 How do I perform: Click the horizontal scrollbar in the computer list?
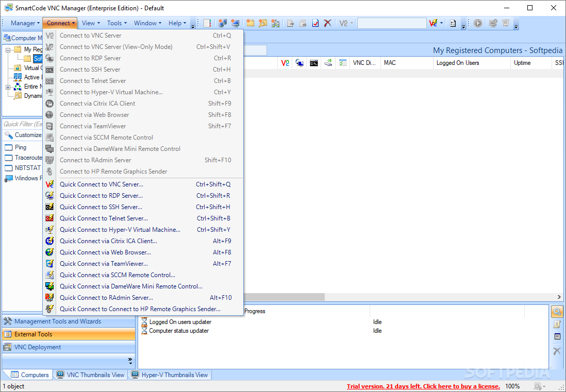[x=284, y=297]
